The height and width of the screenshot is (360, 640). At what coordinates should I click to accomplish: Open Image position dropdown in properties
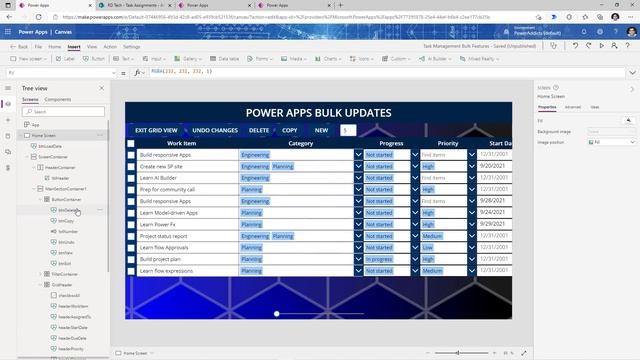point(611,142)
